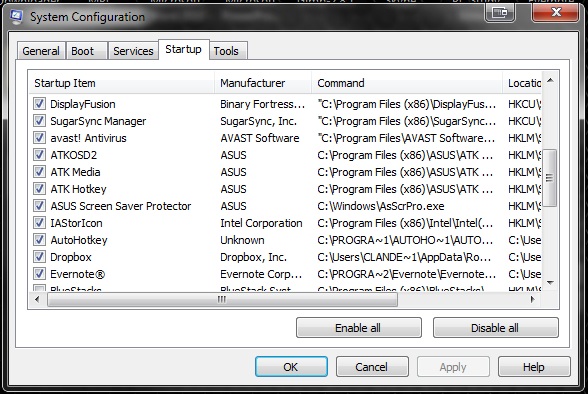Toggle the Evernote startup checkbox

(39, 274)
